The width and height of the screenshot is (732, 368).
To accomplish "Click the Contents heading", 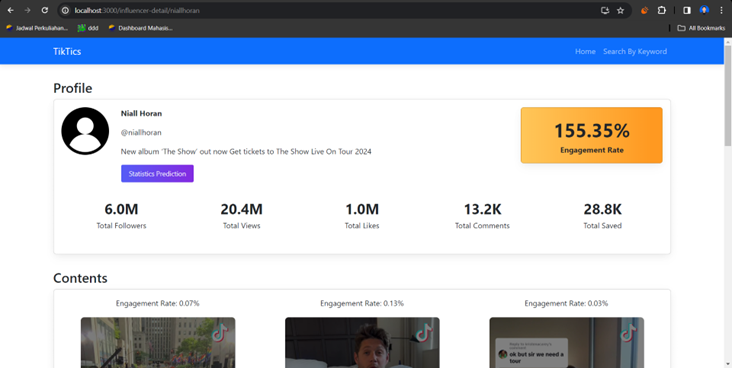I will [x=80, y=278].
